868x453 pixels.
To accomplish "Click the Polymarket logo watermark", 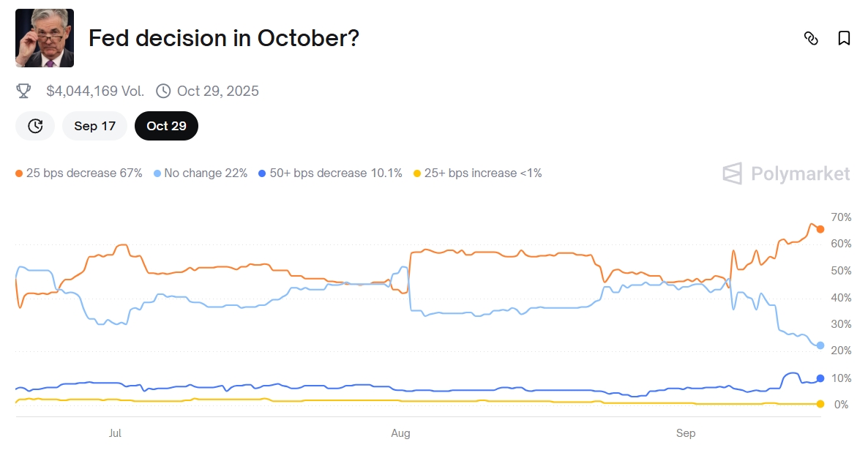I will coord(786,173).
